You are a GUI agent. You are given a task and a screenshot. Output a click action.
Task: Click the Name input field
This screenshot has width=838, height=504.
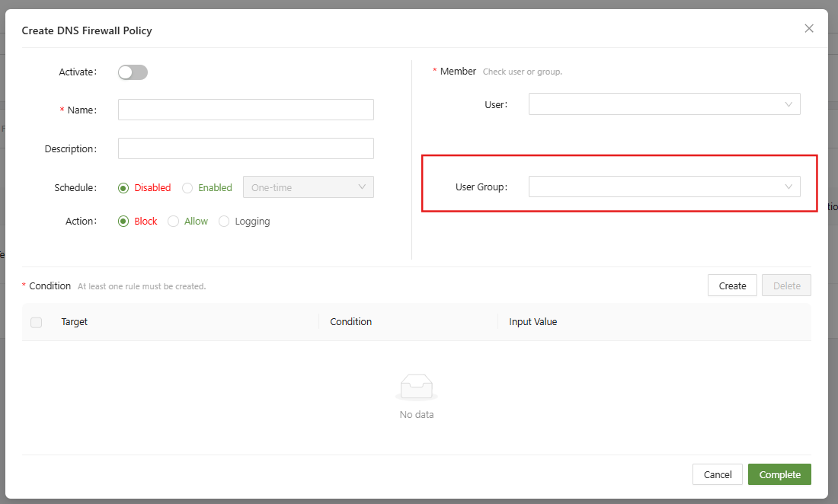pos(245,110)
